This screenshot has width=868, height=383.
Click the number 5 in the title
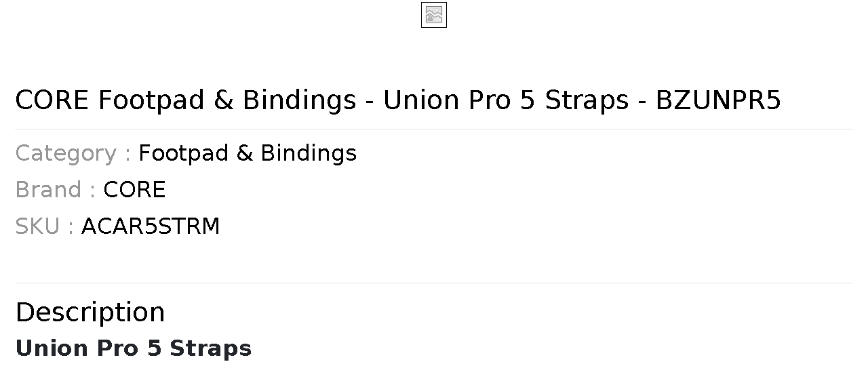[528, 100]
